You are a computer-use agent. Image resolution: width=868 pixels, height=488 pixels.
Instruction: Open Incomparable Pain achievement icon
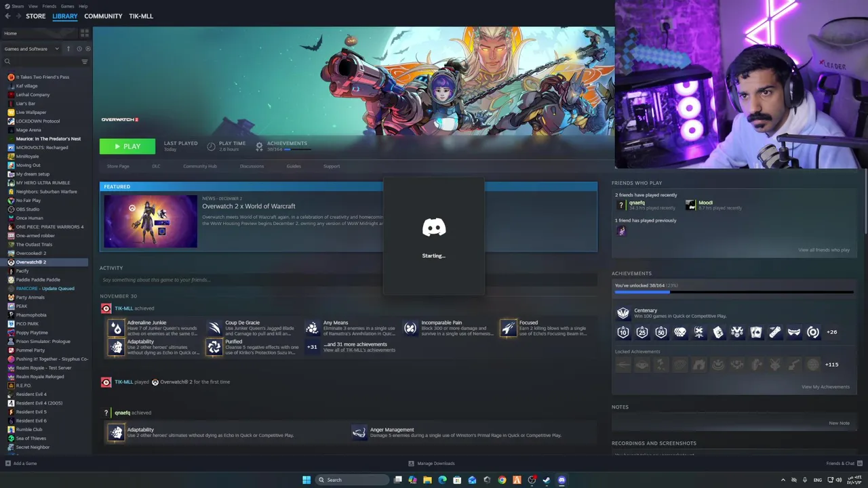point(410,328)
